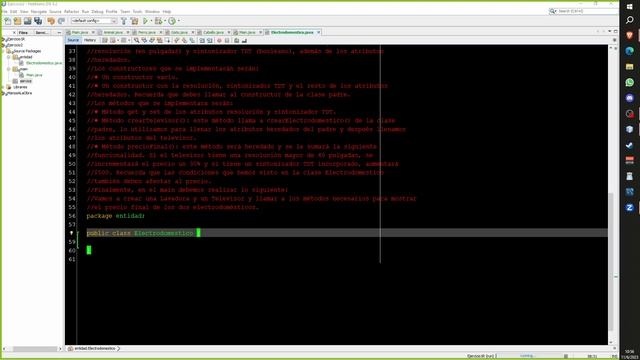The width and height of the screenshot is (640, 360).
Task: Expand the ManosALaObra project node
Action: pyautogui.click(x=3, y=93)
